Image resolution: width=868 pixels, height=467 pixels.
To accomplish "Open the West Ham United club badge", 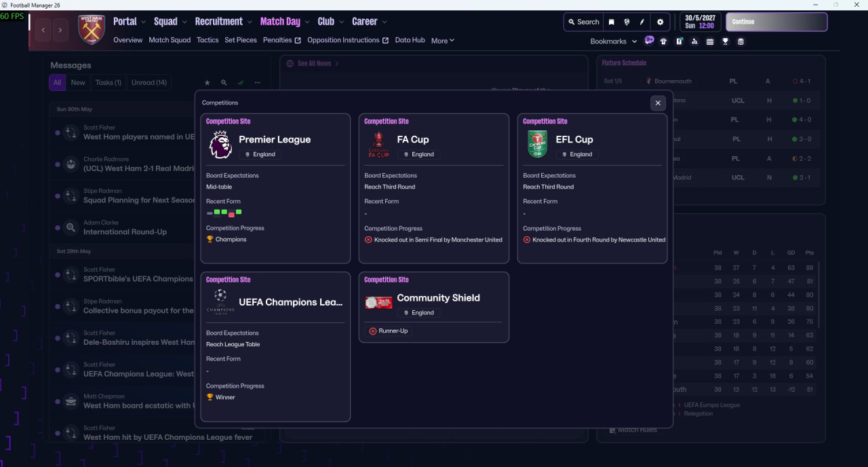I will click(x=92, y=30).
